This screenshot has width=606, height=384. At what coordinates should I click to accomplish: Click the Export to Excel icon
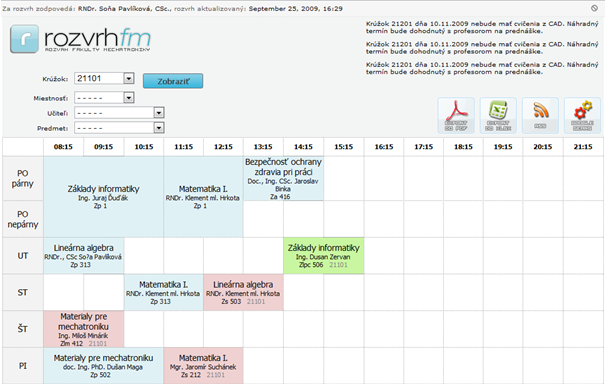(x=498, y=116)
